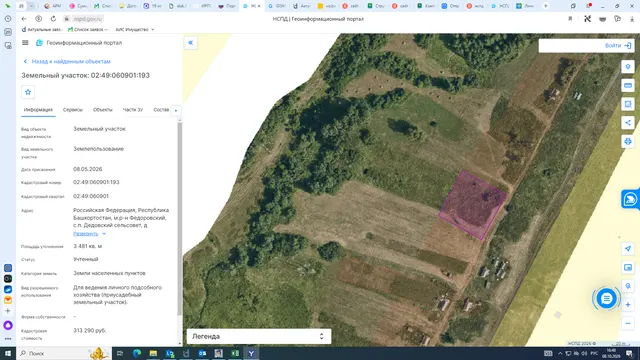
Task: Open browser tab list dropdown
Action: [31, 6]
